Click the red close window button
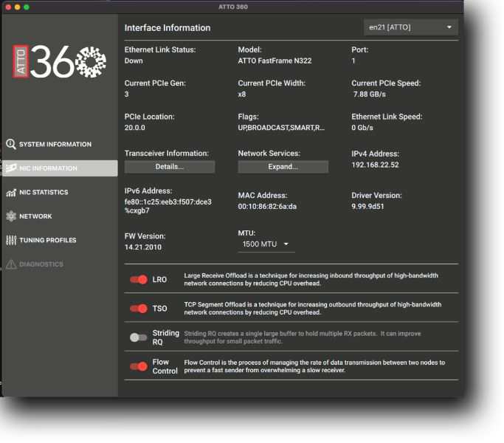This screenshot has height=443, width=504. coord(8,7)
